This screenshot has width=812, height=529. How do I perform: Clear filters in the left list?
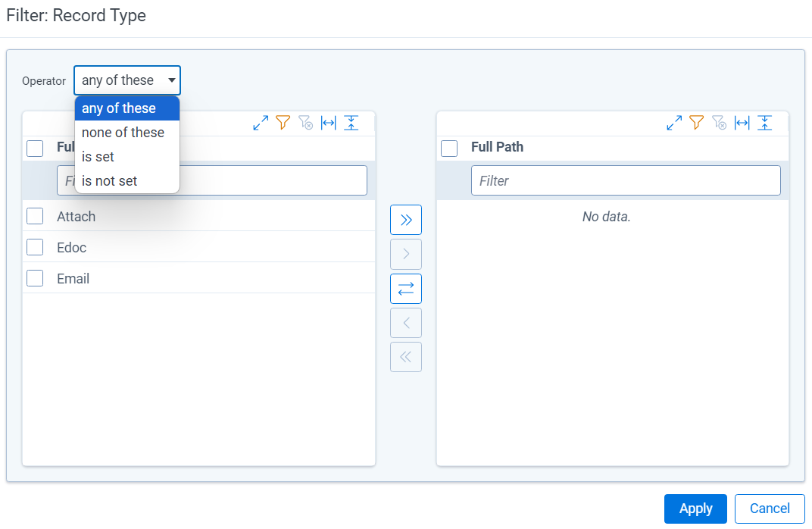click(x=305, y=123)
